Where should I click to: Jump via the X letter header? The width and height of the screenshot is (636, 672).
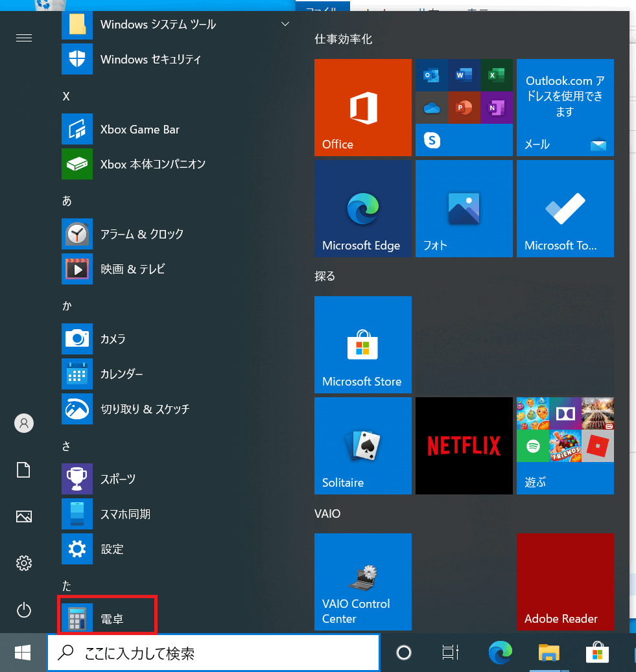point(66,97)
